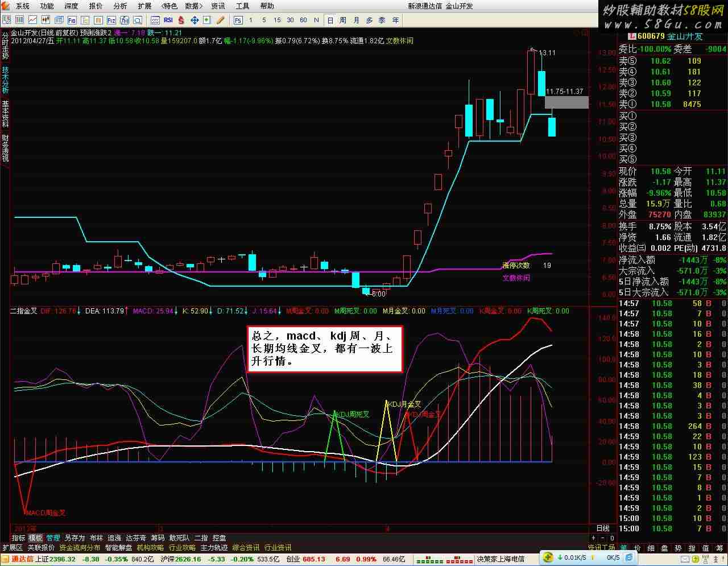Click the red dollar sign icon

coord(181,20)
